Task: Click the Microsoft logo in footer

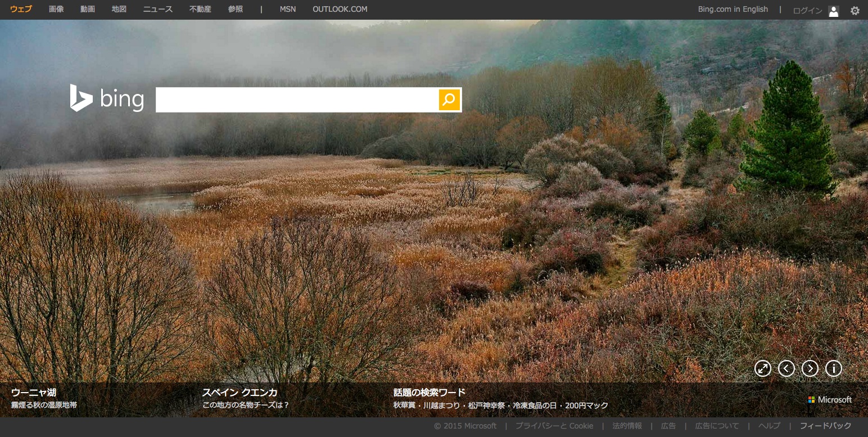Action: pyautogui.click(x=830, y=400)
